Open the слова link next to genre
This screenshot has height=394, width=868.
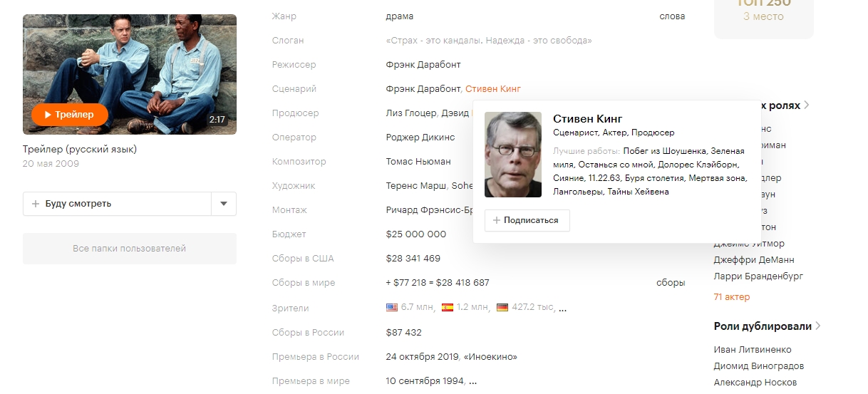pos(672,16)
